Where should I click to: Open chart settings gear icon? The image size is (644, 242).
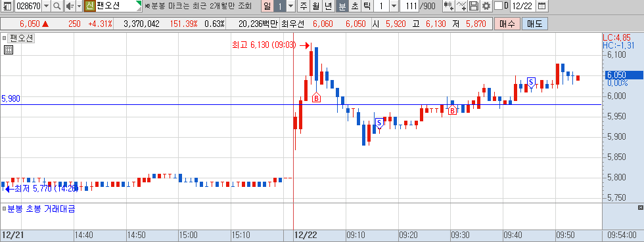tap(486, 6)
